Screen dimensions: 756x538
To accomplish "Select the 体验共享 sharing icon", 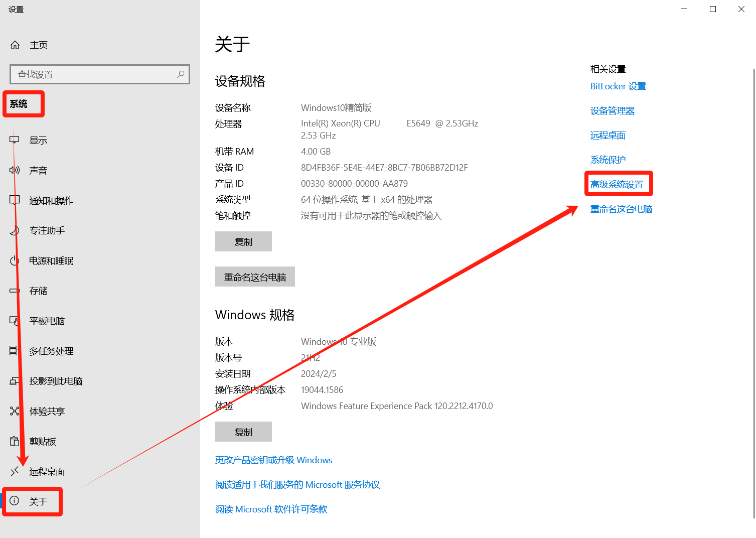I will [15, 411].
